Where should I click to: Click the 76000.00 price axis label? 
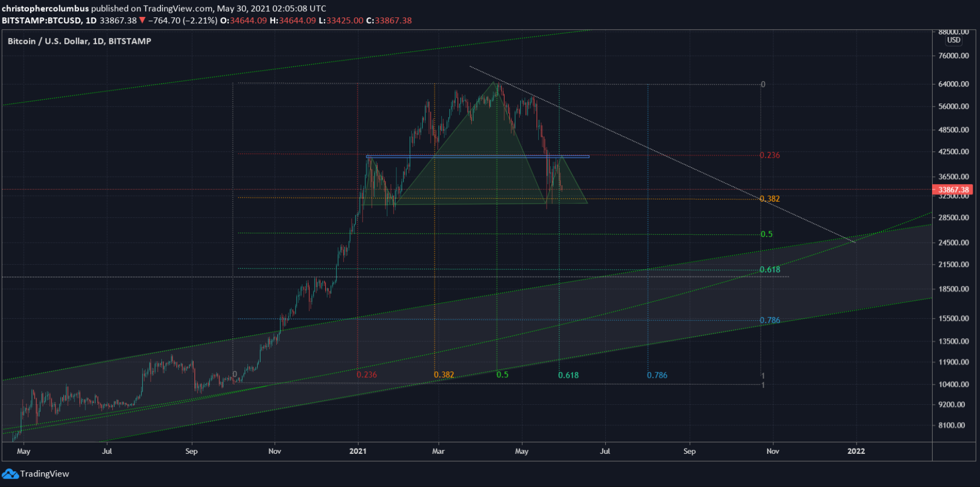[954, 56]
